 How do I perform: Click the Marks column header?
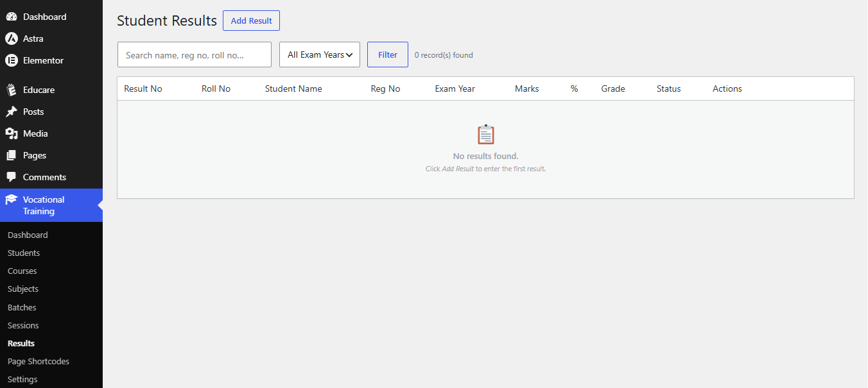[527, 89]
